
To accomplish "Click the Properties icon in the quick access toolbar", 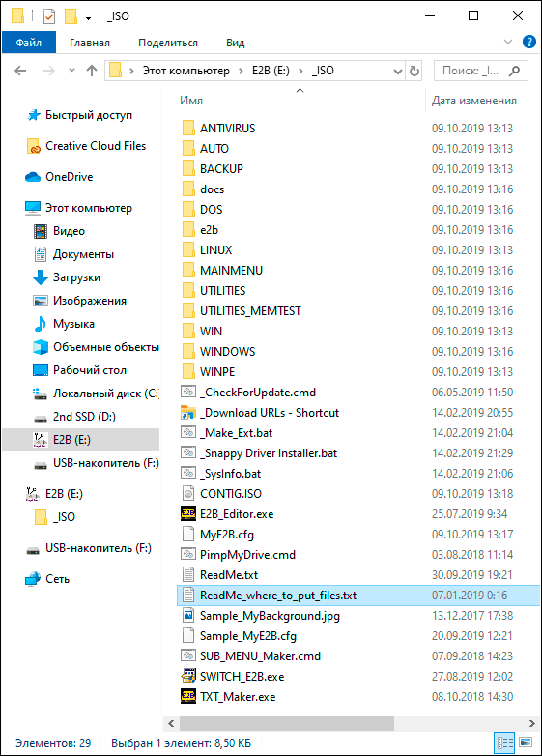I will [49, 16].
